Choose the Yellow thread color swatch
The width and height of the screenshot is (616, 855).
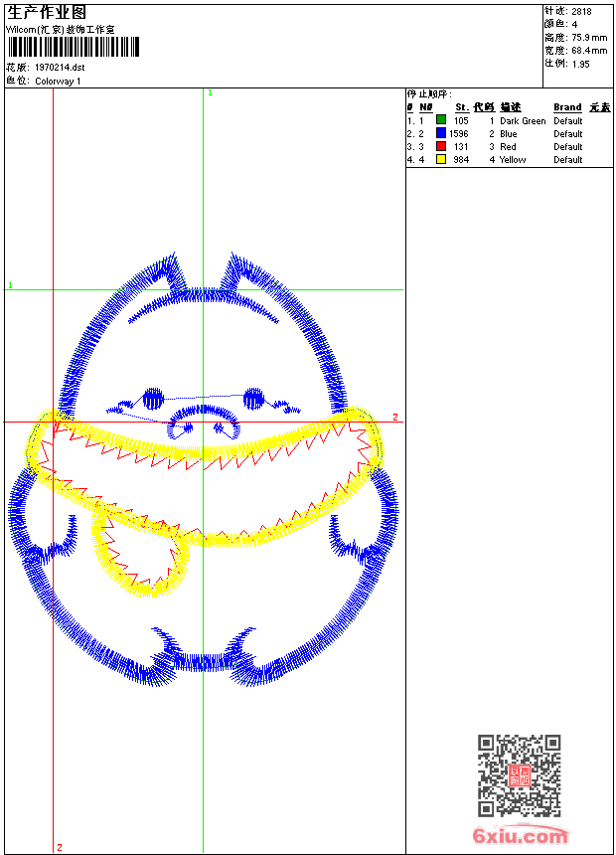coord(441,159)
